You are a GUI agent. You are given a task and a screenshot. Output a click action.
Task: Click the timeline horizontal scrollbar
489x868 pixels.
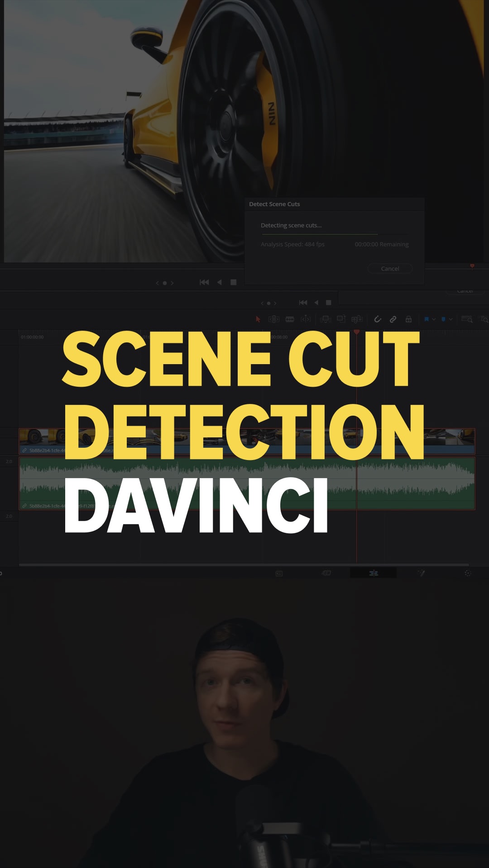244,565
